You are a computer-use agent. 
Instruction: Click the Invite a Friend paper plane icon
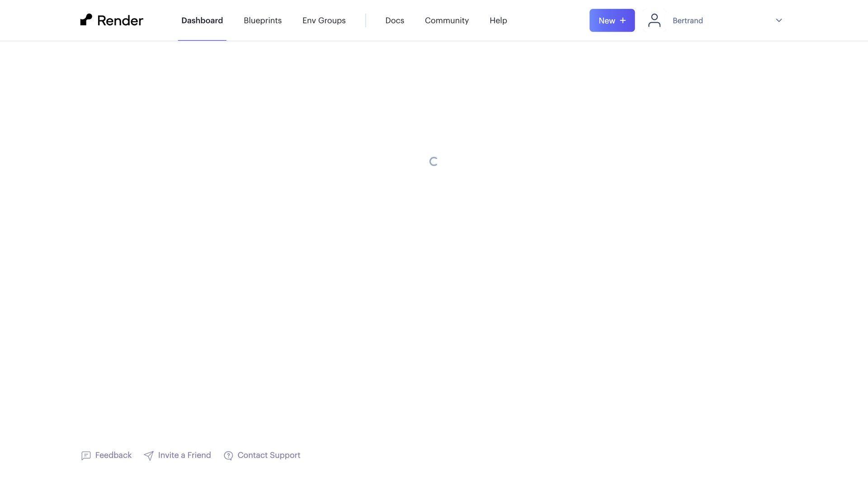[x=149, y=456]
